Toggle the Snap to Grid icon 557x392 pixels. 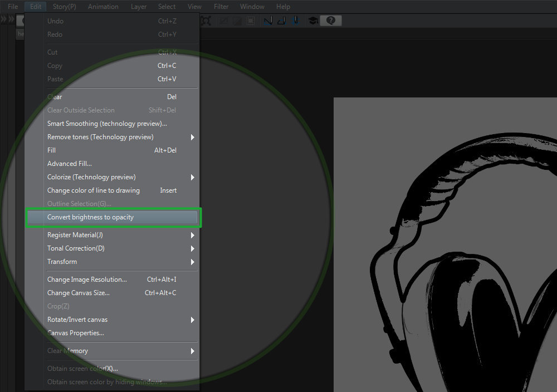[x=295, y=21]
